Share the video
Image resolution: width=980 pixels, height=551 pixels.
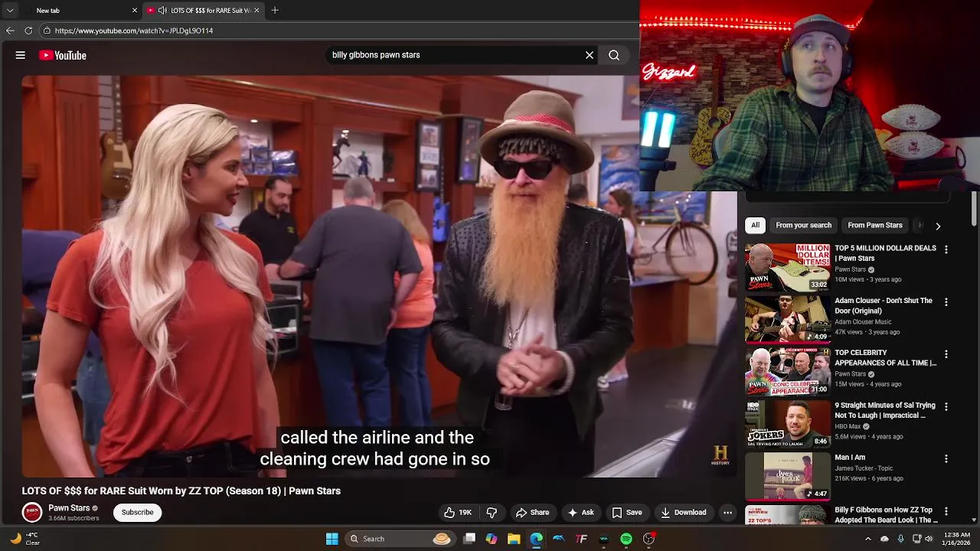532,513
